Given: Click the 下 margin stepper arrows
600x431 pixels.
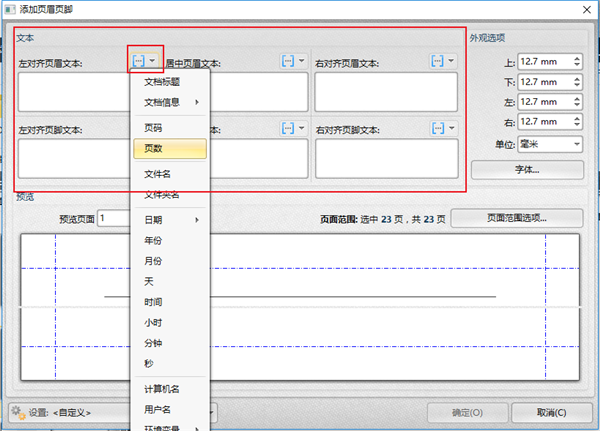Looking at the screenshot, I should coord(577,82).
